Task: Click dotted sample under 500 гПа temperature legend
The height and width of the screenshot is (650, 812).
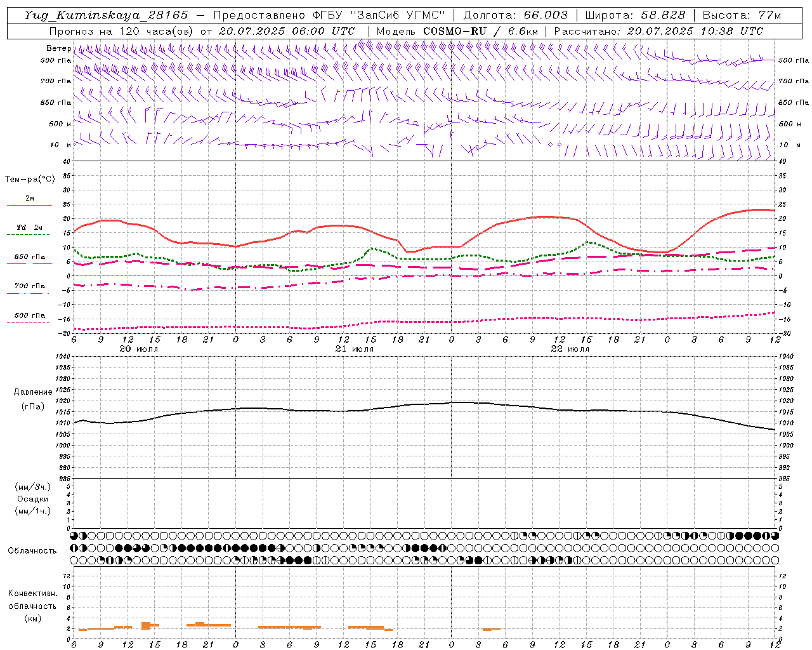Action: (29, 322)
